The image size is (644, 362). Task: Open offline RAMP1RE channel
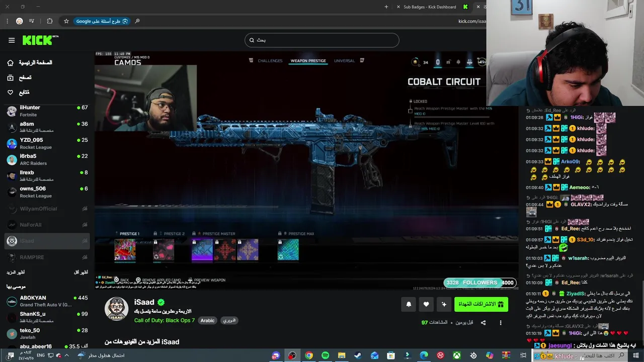click(47, 257)
